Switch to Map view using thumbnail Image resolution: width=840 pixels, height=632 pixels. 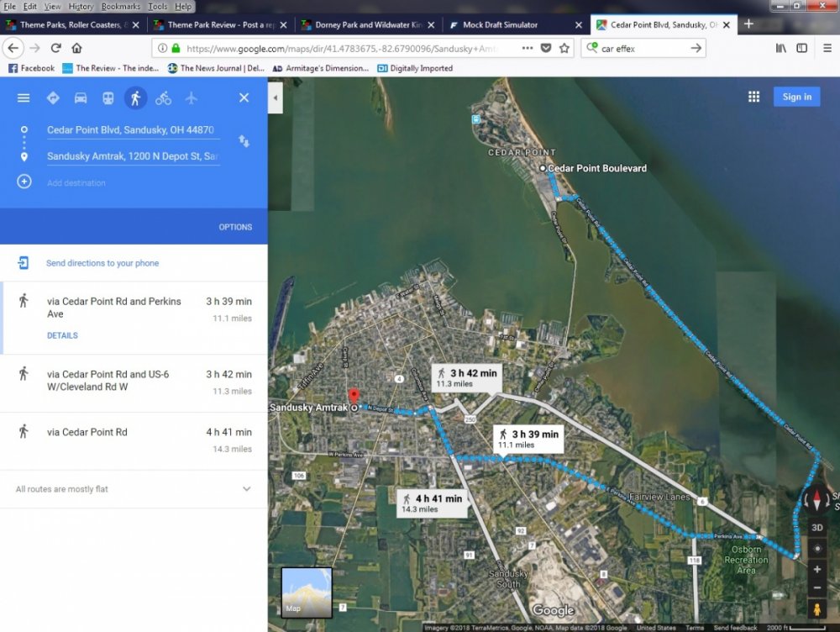pyautogui.click(x=307, y=592)
